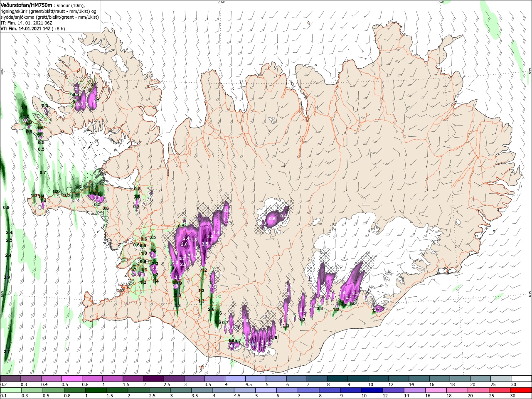Screen dimensions: 532x399
Task: Click the white '0.6' value on the central glacier
Action: pos(273,219)
